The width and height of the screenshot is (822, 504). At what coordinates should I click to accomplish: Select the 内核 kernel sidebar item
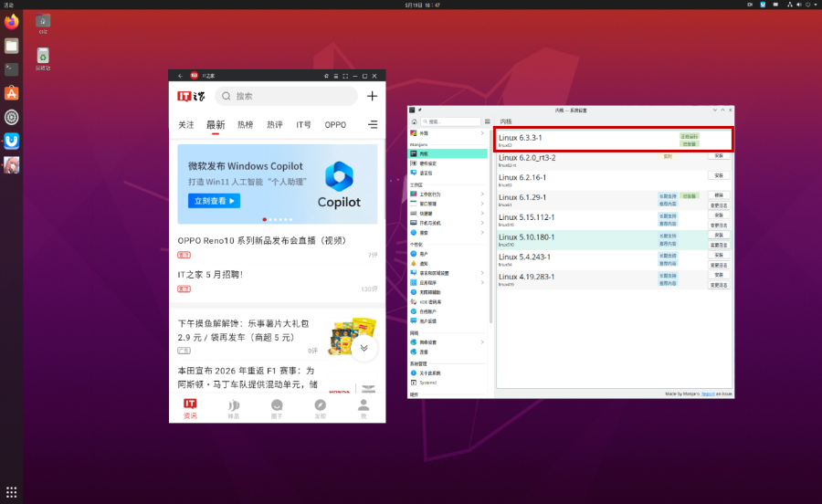[x=448, y=153]
